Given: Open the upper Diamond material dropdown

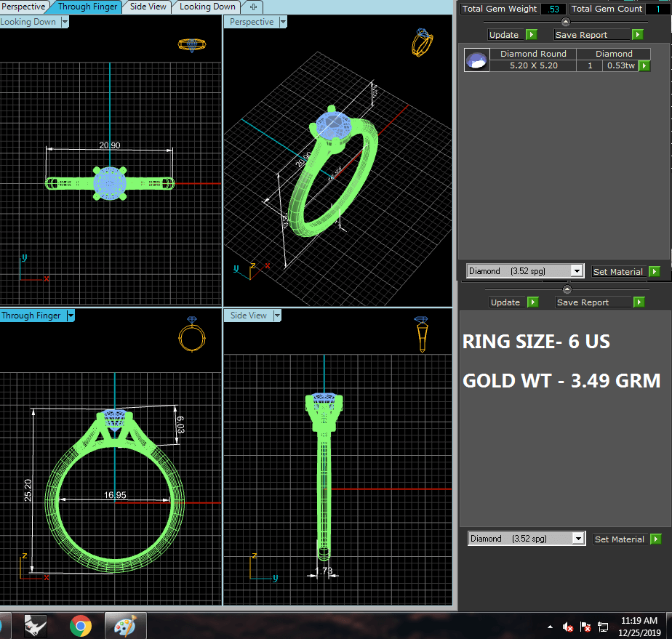Looking at the screenshot, I should (576, 271).
